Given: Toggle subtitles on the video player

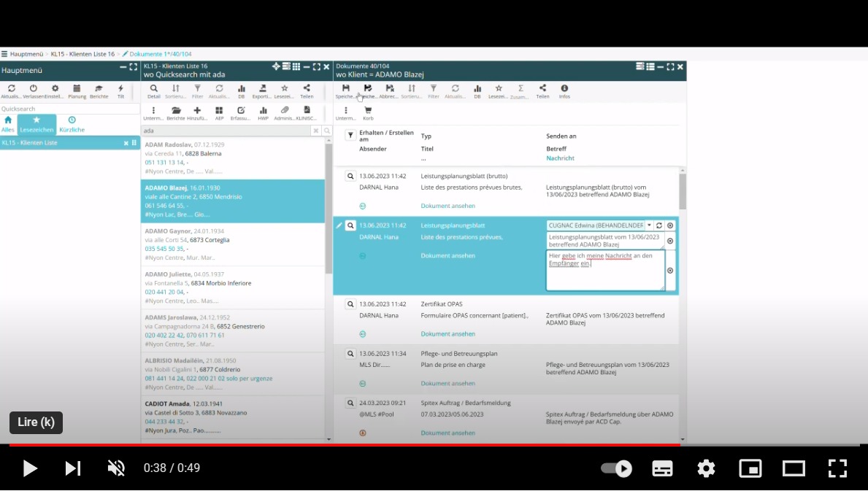Looking at the screenshot, I should [x=662, y=468].
